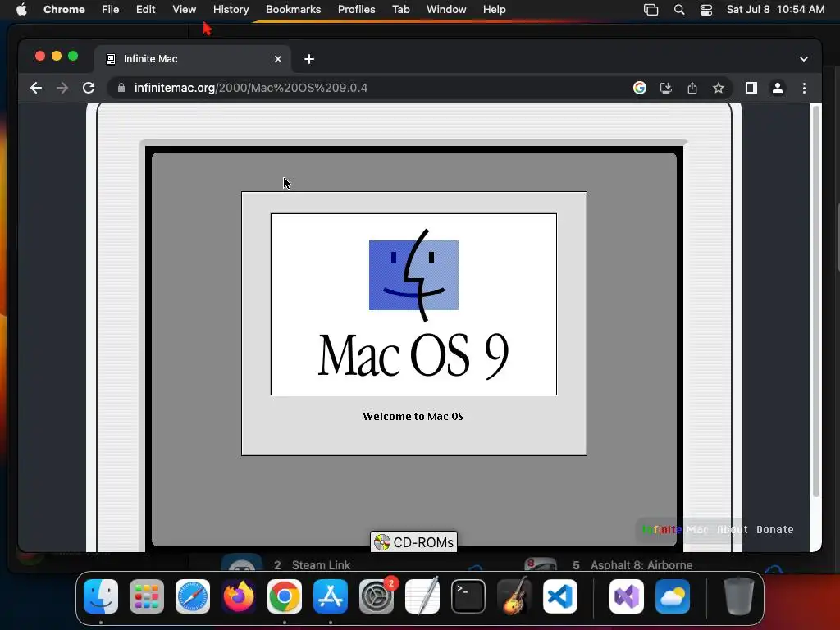Image resolution: width=840 pixels, height=630 pixels.
Task: Open the File menu
Action: click(x=111, y=10)
